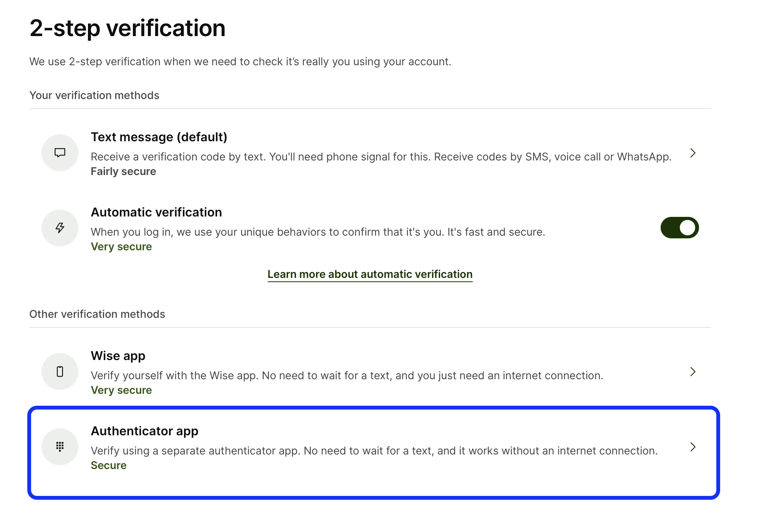772x532 pixels.
Task: Select the Wise app method title
Action: coord(118,356)
